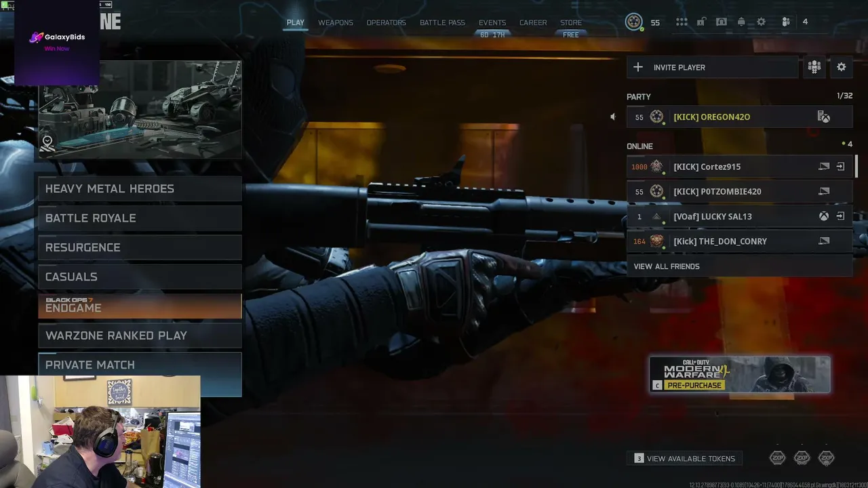
Task: Click the join icon on Cortez915's row
Action: tap(840, 167)
